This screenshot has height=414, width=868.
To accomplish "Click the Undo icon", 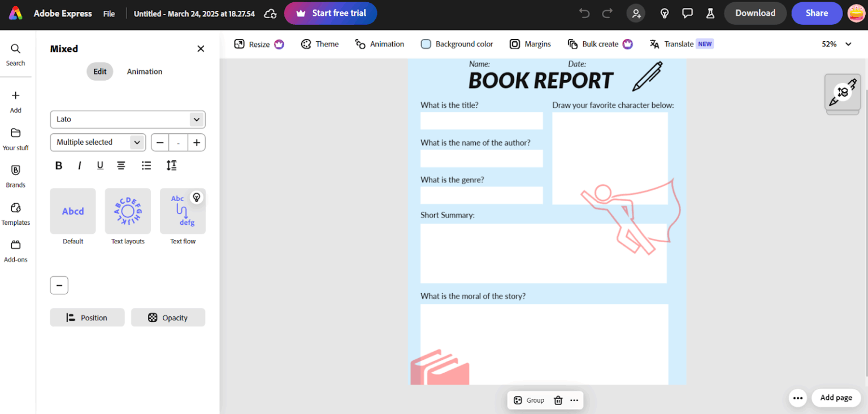I will point(584,13).
